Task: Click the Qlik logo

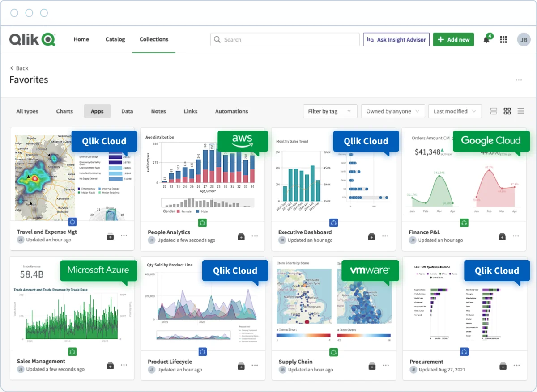Action: tap(31, 39)
